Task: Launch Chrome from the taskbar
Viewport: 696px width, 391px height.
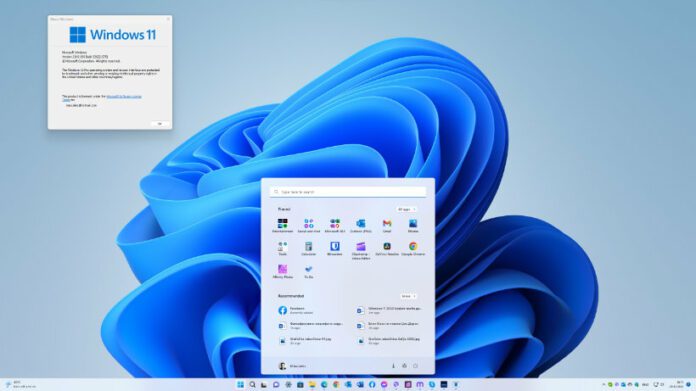Action: click(x=336, y=384)
